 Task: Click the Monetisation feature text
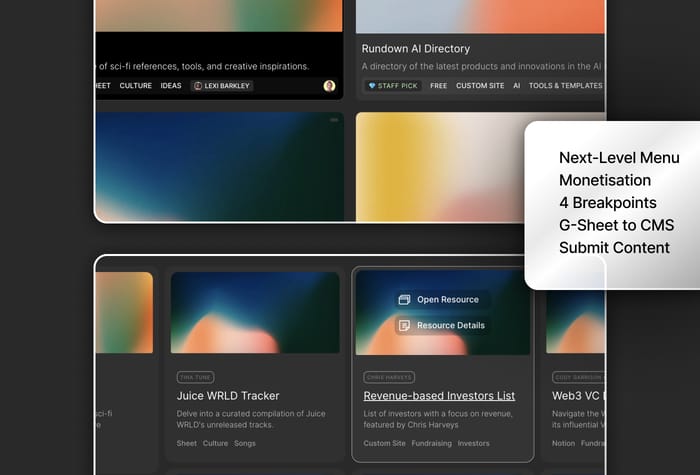pos(605,180)
